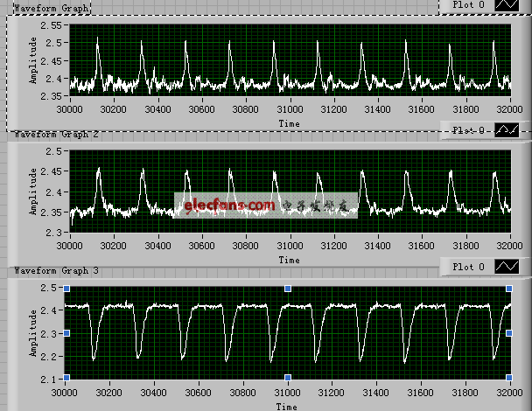
Task: Click the 'Plot 0' legend name of Waveform Graph
Action: click(x=468, y=4)
